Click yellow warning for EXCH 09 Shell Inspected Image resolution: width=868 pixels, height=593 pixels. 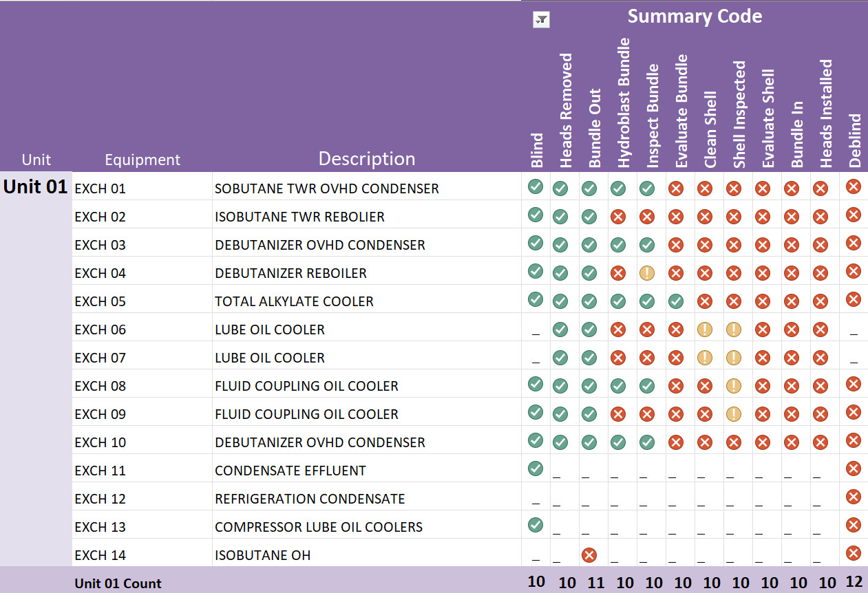coord(734,414)
